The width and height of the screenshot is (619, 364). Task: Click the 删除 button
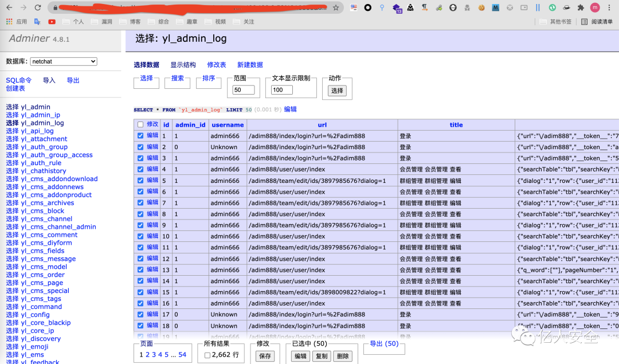tap(343, 356)
